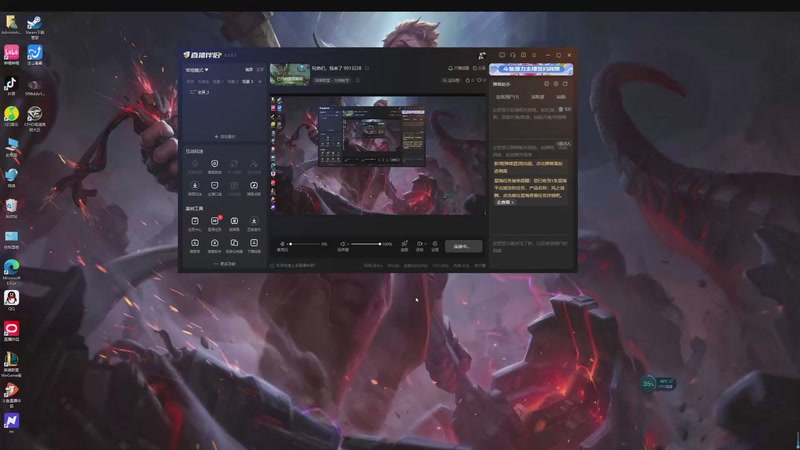Edit the stream title with pencil icon
Image resolution: width=800 pixels, height=450 pixels.
[367, 68]
